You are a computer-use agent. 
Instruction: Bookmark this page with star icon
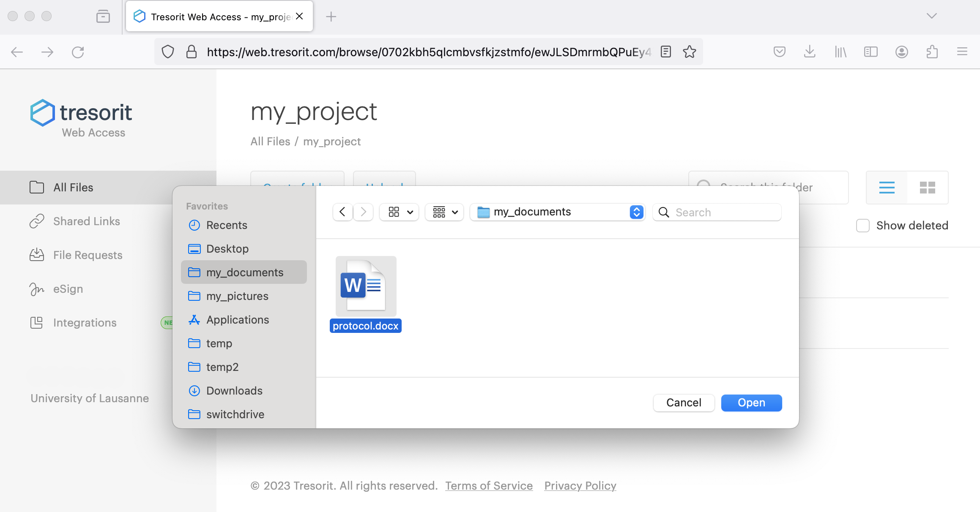tap(689, 52)
